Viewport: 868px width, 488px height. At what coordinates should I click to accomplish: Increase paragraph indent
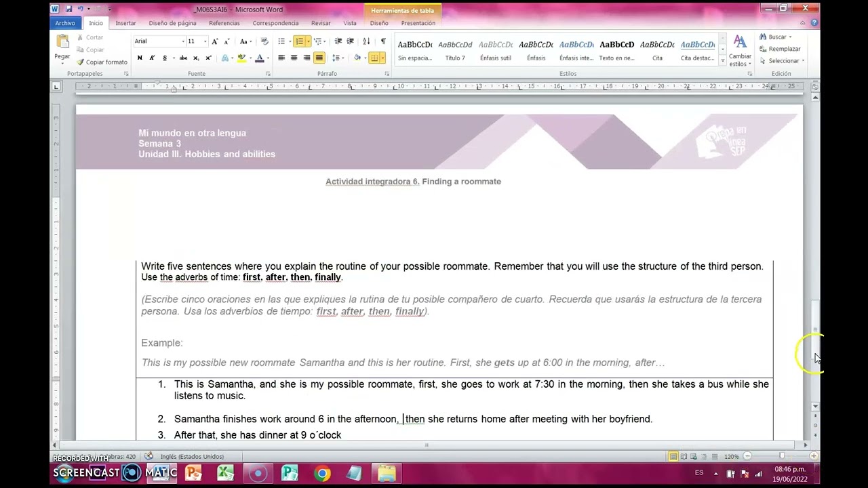coord(349,41)
